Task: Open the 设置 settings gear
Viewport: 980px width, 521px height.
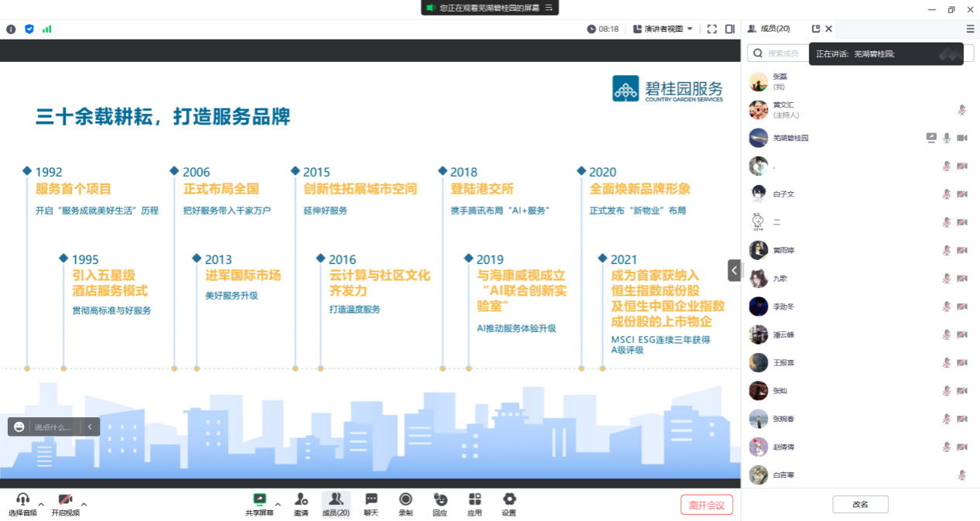Action: point(509,503)
